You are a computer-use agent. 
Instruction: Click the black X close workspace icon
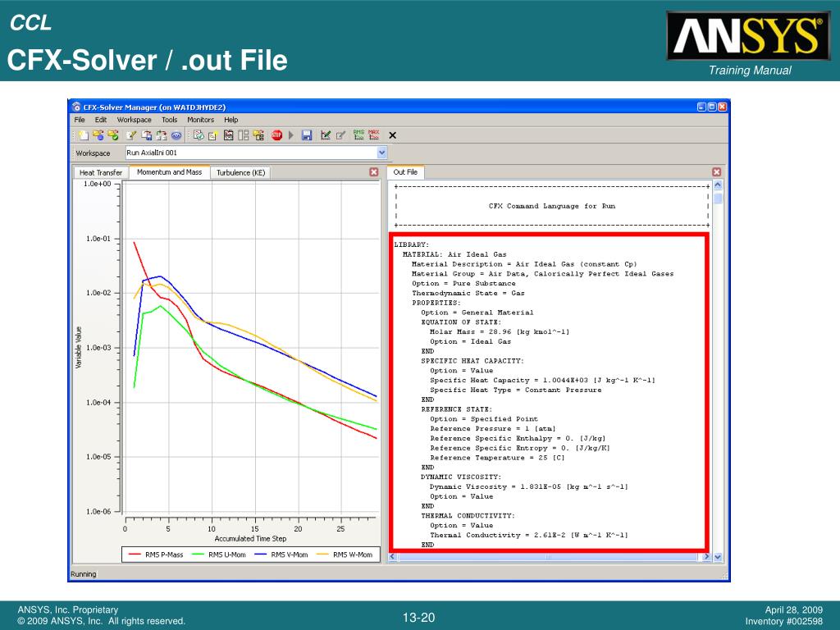pos(392,135)
